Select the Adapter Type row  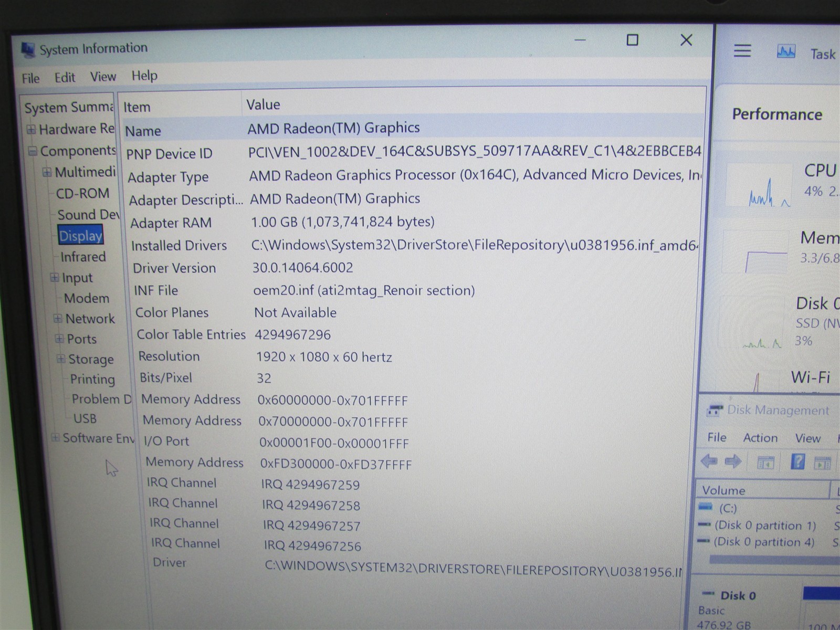(414, 176)
